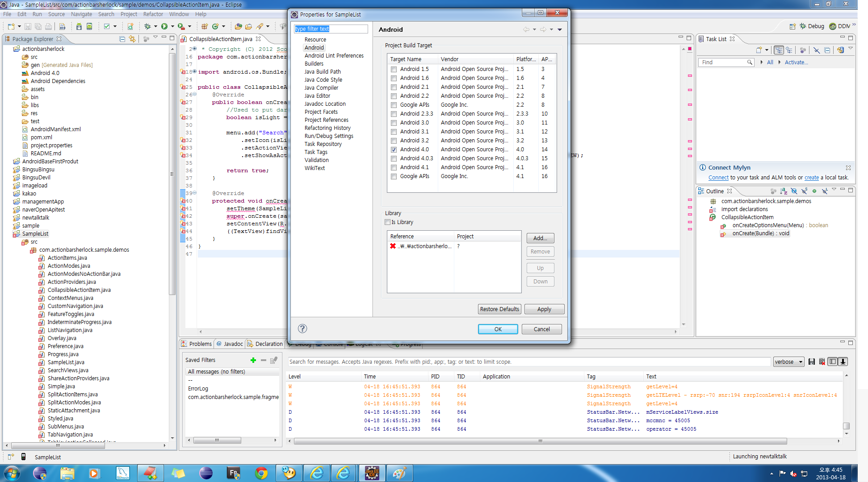The image size is (868, 482).
Task: Click the New Android XML File icon
Action: tap(130, 26)
